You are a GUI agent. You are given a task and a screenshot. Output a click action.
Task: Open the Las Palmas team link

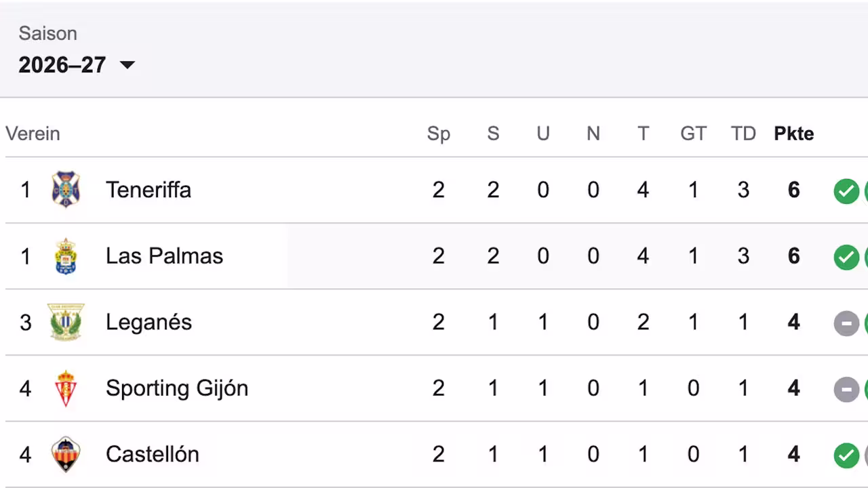(x=164, y=256)
